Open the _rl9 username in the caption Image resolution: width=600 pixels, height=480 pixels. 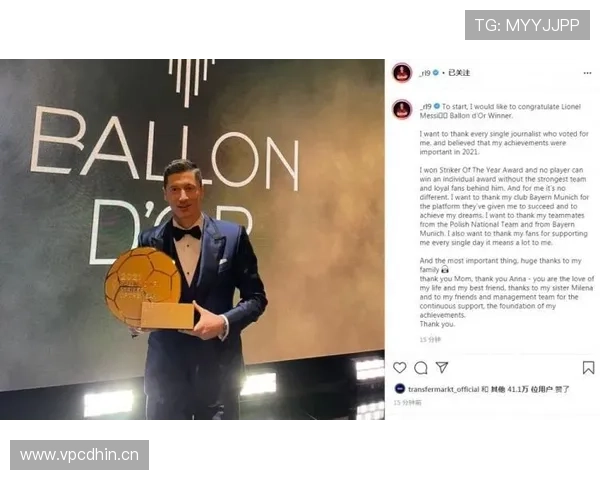[x=426, y=106]
